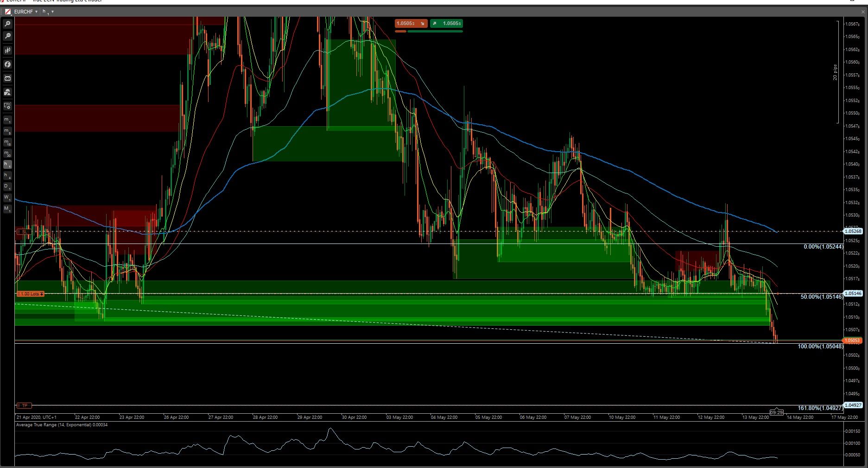868x468 pixels.
Task: Click the 1.05268 stop loss price tag
Action: coord(853,231)
